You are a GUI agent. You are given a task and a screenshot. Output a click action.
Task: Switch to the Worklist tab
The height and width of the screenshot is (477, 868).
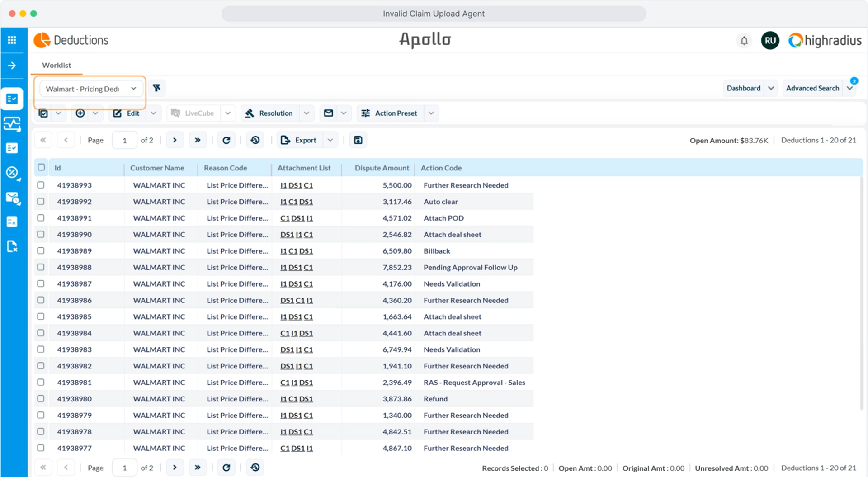tap(57, 65)
